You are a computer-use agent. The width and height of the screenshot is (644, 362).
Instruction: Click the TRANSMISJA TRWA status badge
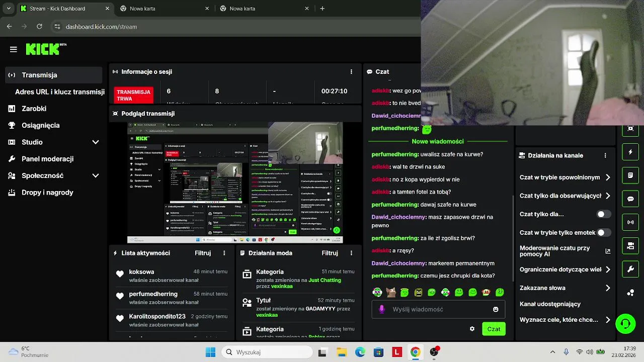(134, 95)
